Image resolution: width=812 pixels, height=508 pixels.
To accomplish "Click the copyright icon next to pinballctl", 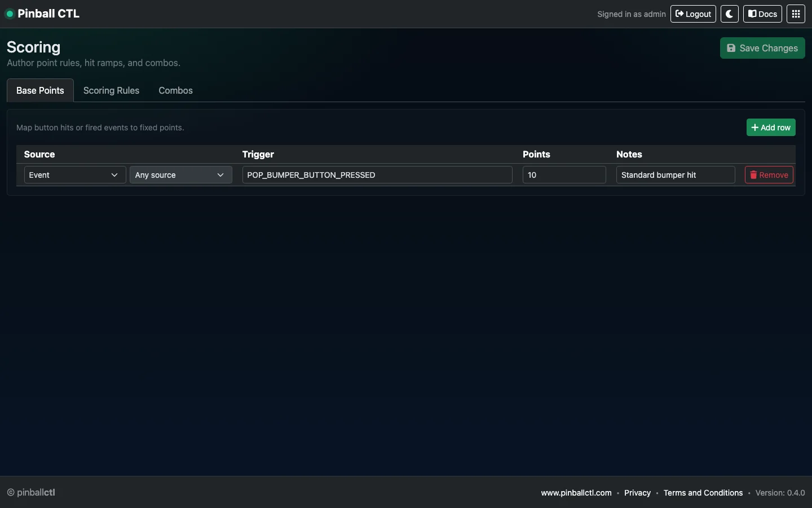I will click(x=10, y=492).
